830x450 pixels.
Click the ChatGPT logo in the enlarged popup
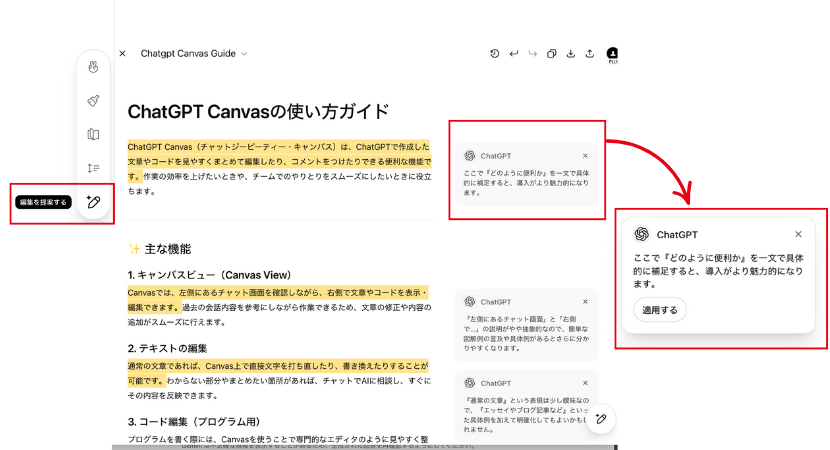point(642,234)
